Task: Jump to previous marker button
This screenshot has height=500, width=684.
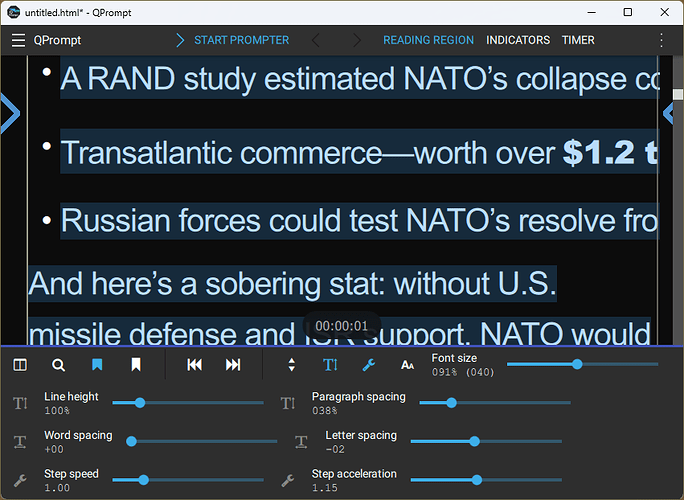Action: coord(195,365)
